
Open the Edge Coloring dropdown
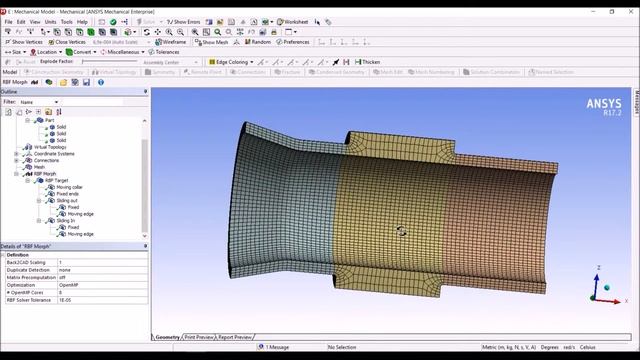[231, 62]
